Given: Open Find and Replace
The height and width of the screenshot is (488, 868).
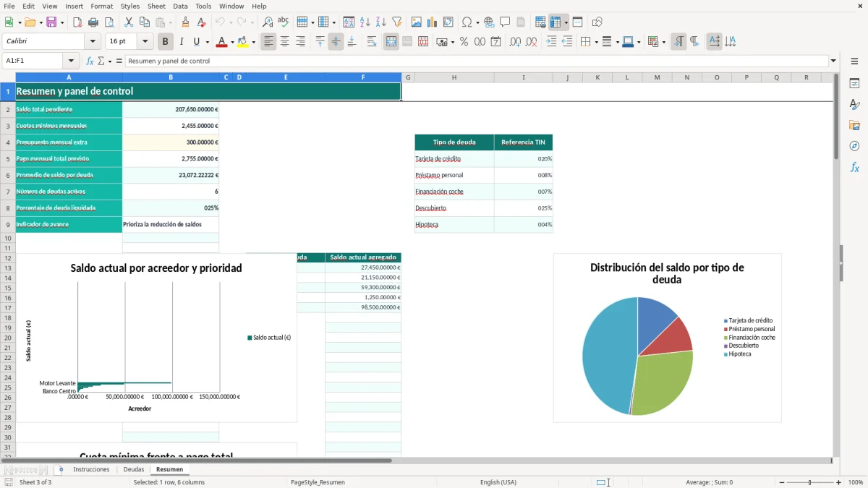Looking at the screenshot, I should [x=268, y=22].
